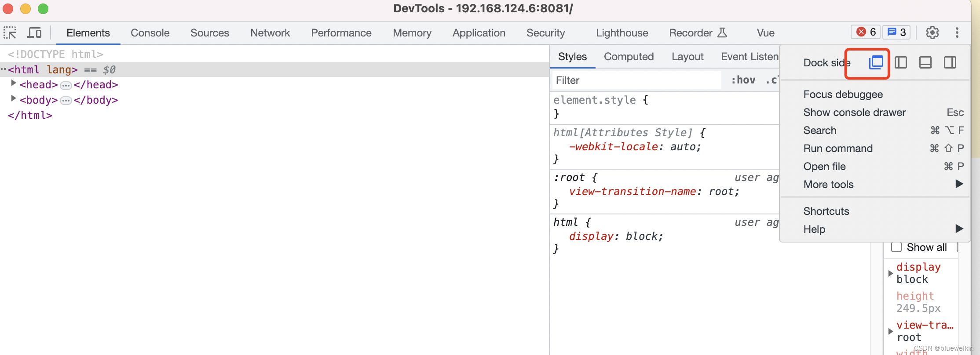Select the Elements tab

88,33
